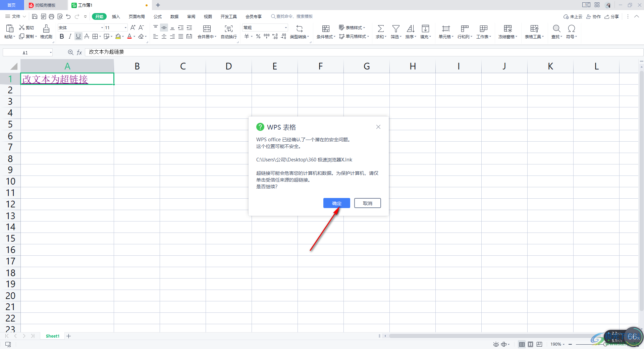Image resolution: width=644 pixels, height=349 pixels.
Task: Open the File (文件) menu
Action: 15,16
